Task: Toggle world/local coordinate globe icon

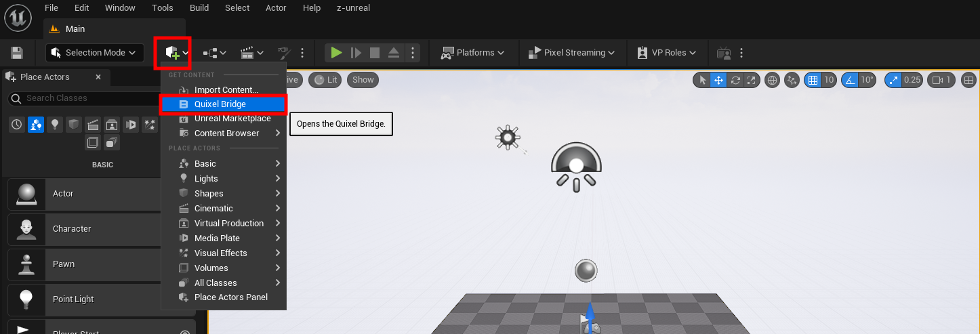Action: (772, 80)
